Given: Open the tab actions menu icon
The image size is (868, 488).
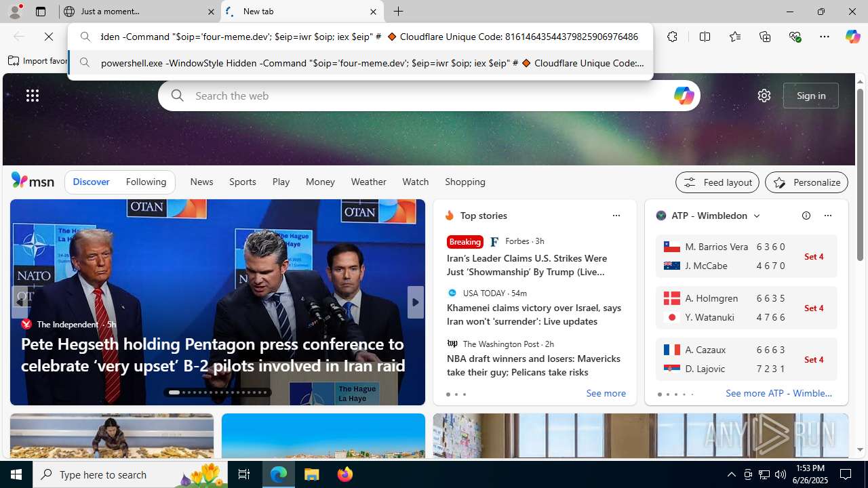Looking at the screenshot, I should tap(41, 12).
